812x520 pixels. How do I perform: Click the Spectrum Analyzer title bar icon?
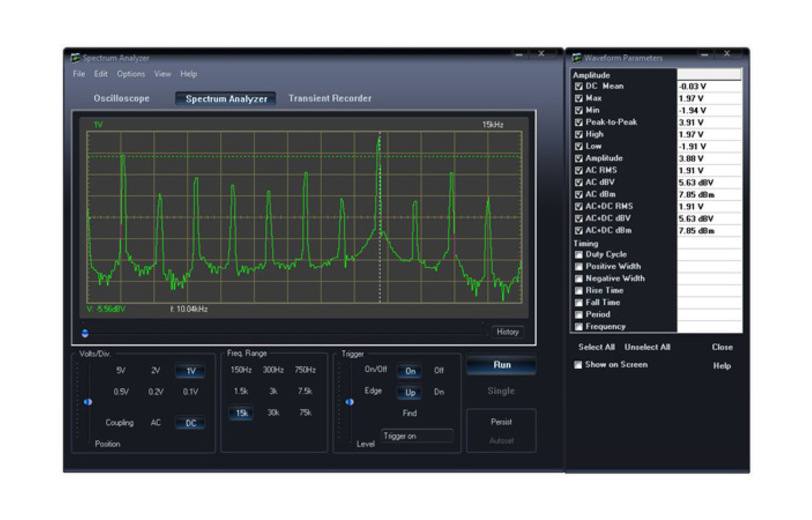(x=76, y=58)
